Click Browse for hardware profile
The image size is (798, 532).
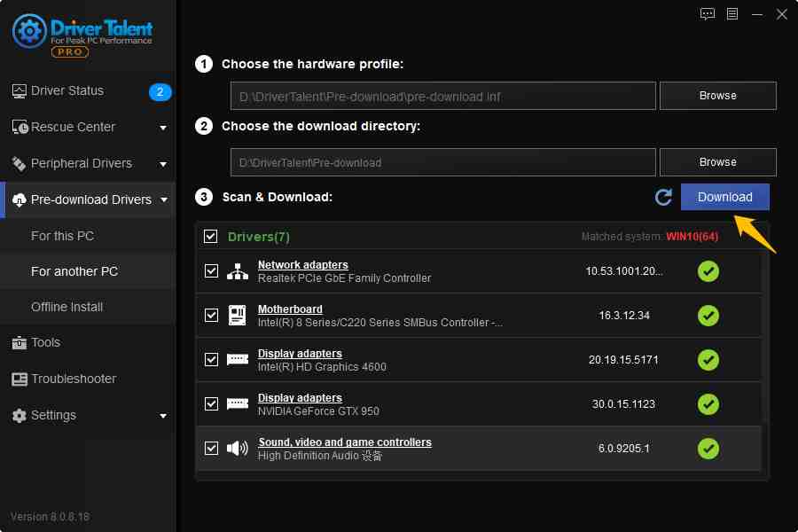tap(717, 96)
